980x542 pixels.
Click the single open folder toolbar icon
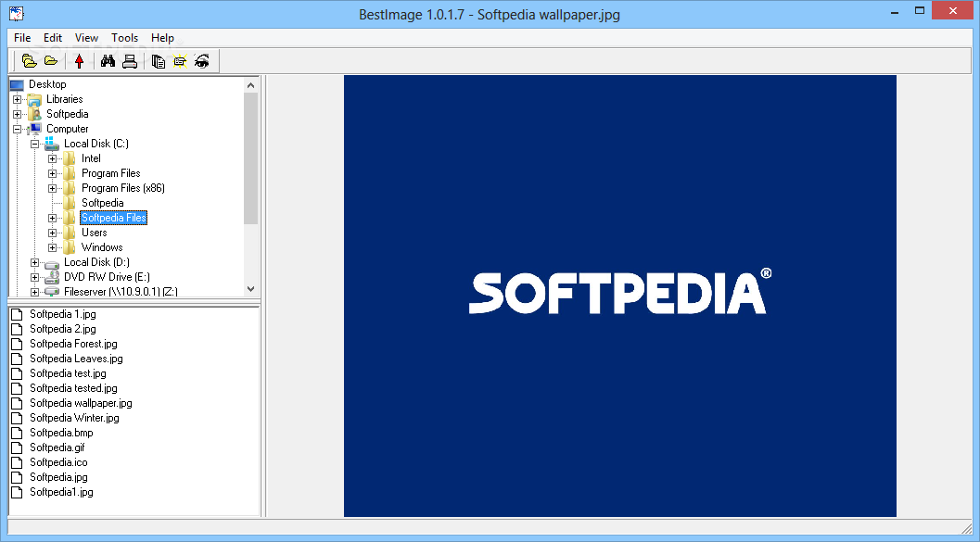click(x=51, y=60)
